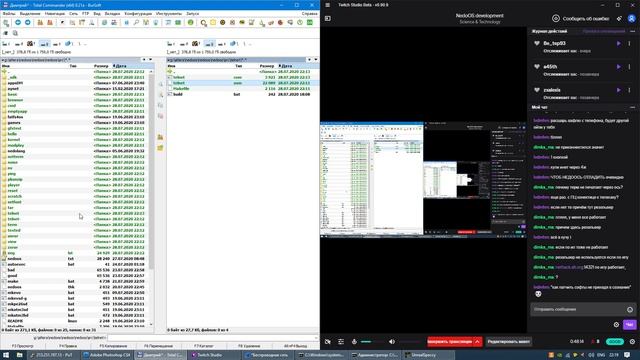Open the Конфигурация menu
This screenshot has width=640, height=360.
[138, 13]
